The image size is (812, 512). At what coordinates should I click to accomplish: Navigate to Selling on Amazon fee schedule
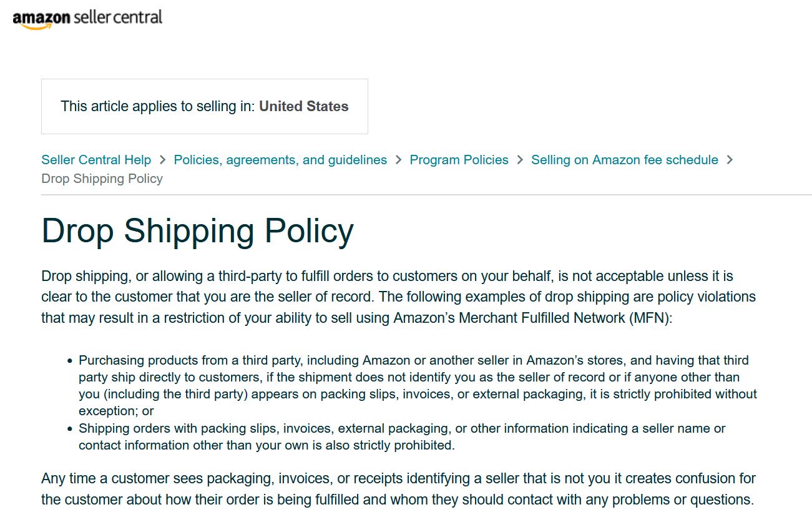(x=624, y=160)
